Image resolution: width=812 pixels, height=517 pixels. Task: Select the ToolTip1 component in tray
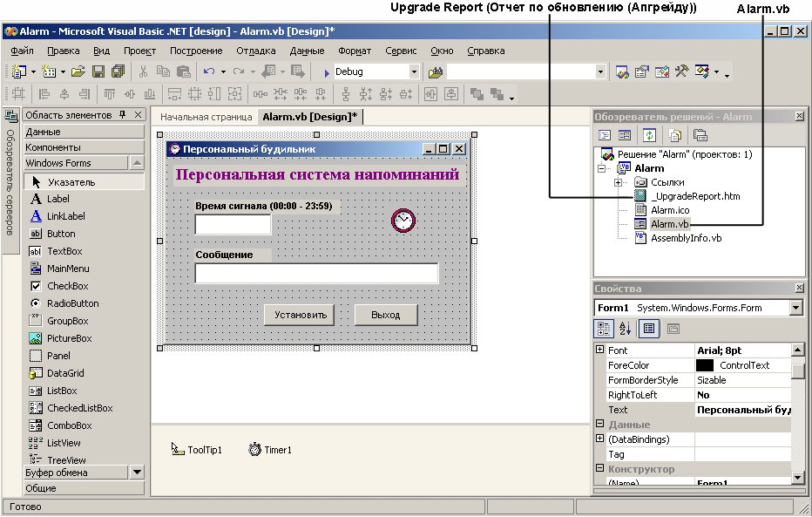coord(197,450)
